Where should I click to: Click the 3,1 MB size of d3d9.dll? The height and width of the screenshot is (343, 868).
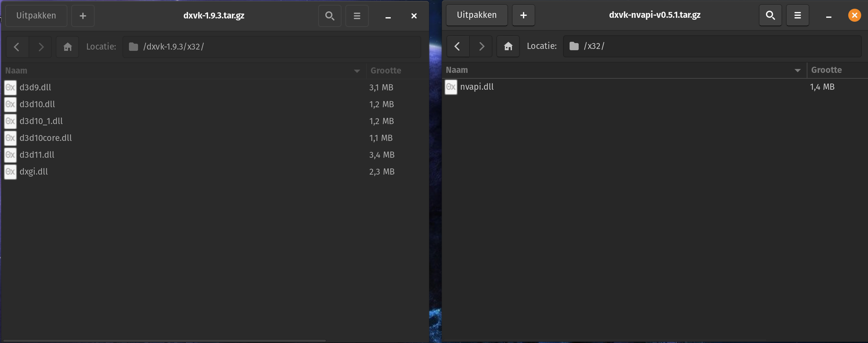[x=381, y=87]
